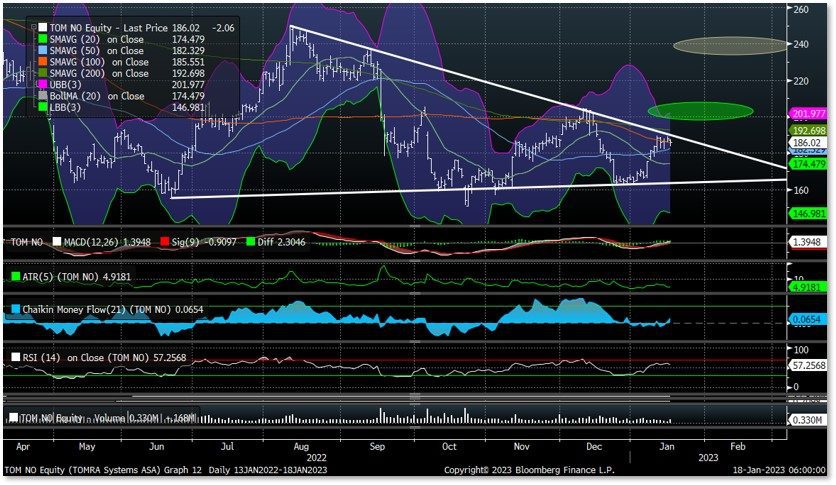The image size is (836, 485).
Task: Click the 240 price axis tick
Action: coord(801,44)
